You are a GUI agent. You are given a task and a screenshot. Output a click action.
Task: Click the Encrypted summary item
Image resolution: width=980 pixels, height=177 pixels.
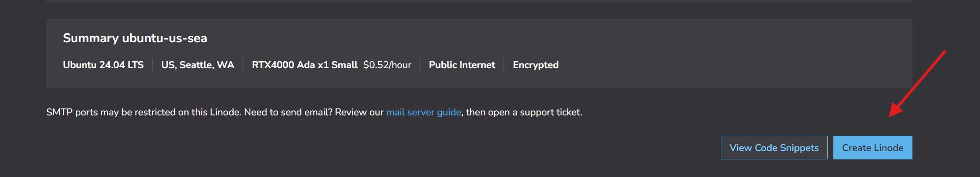(535, 65)
